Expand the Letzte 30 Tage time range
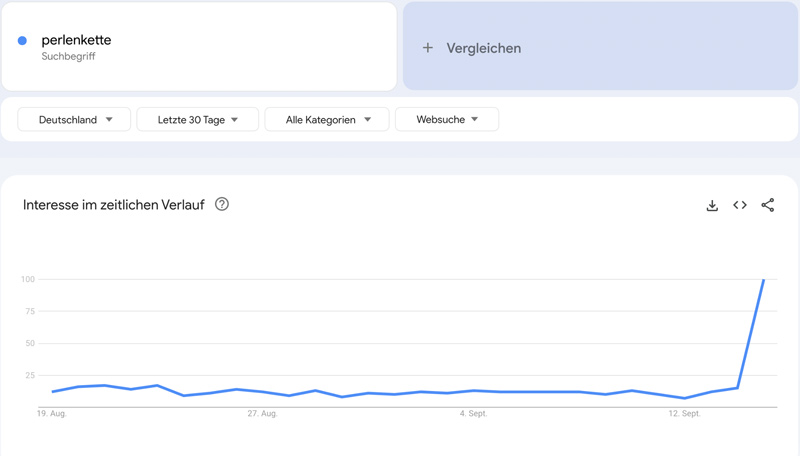The width and height of the screenshot is (800, 456). tap(197, 120)
